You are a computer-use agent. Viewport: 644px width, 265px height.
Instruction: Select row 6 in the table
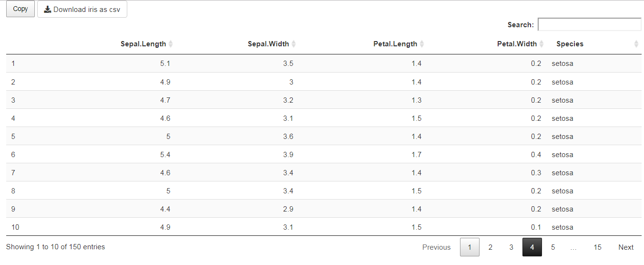tap(324, 154)
